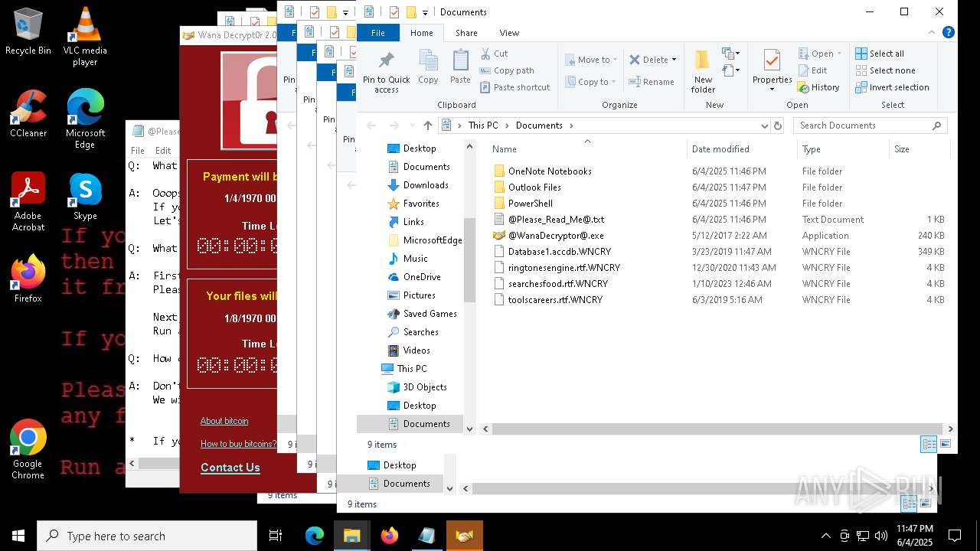Select Cut in Clipboard group
This screenshot has width=980, height=551.
(494, 54)
